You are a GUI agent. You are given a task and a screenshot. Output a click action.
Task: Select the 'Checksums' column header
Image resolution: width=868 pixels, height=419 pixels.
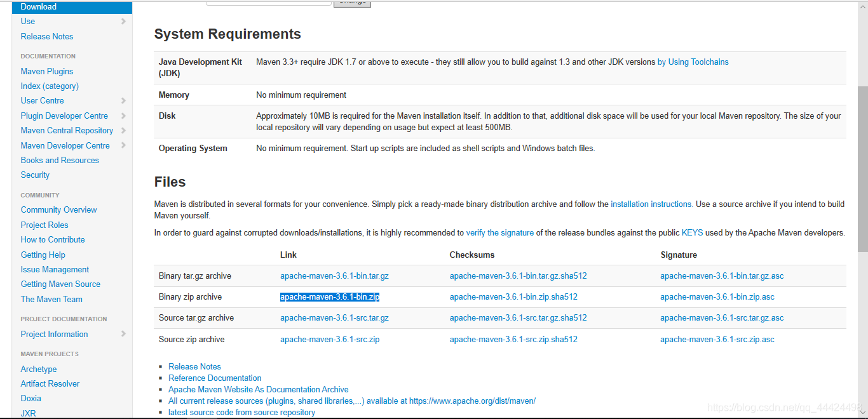[472, 255]
